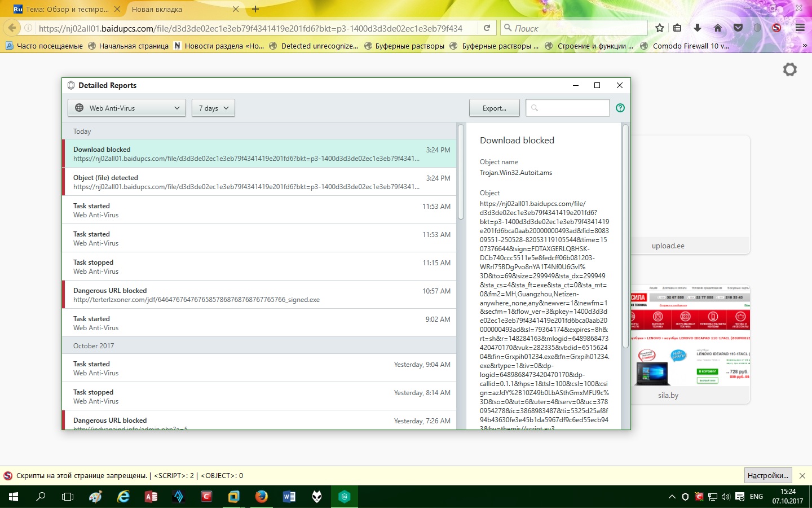Viewport: 812px width, 508px height.
Task: Show hidden system tray icons
Action: pyautogui.click(x=672, y=497)
